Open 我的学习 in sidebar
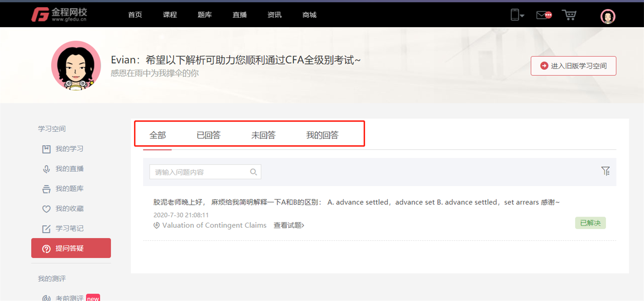The width and height of the screenshot is (644, 301). tap(69, 149)
